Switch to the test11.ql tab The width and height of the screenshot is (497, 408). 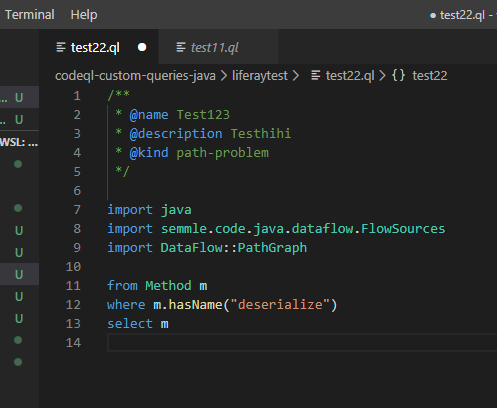pos(219,47)
